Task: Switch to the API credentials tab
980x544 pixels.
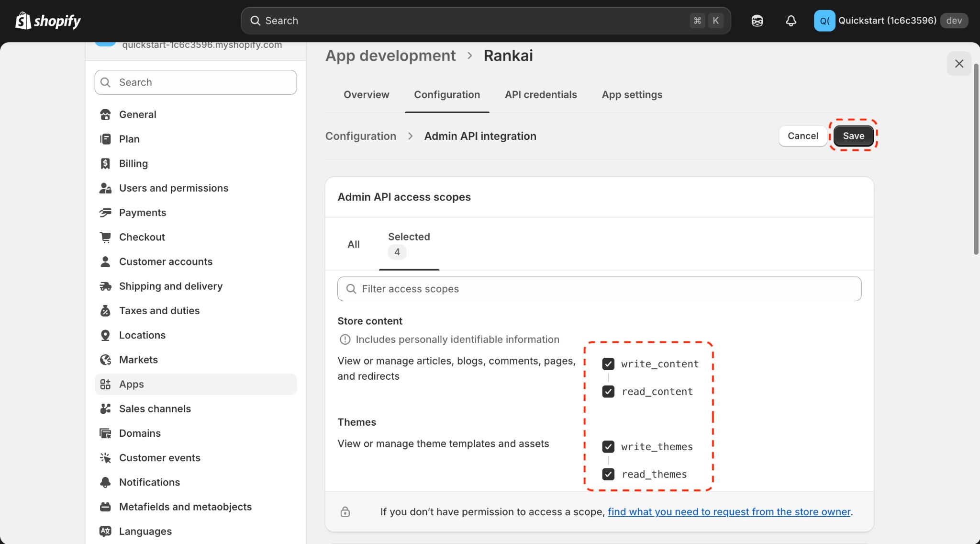Action: (540, 94)
